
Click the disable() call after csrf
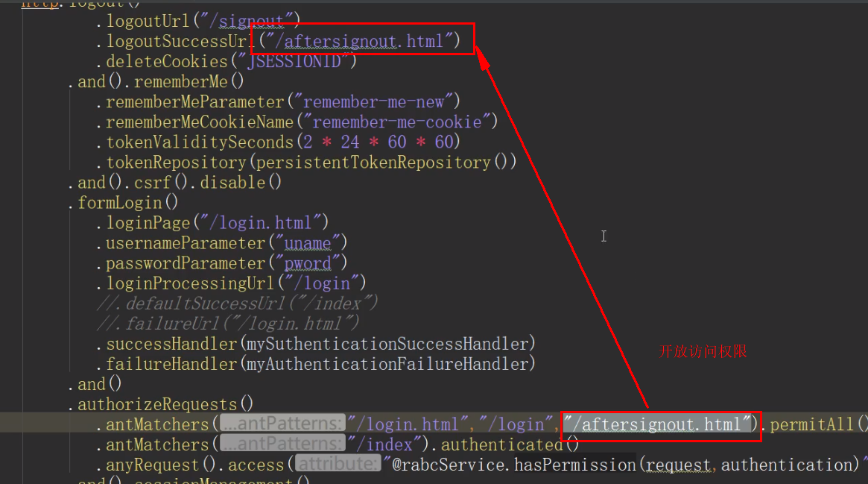[x=241, y=183]
